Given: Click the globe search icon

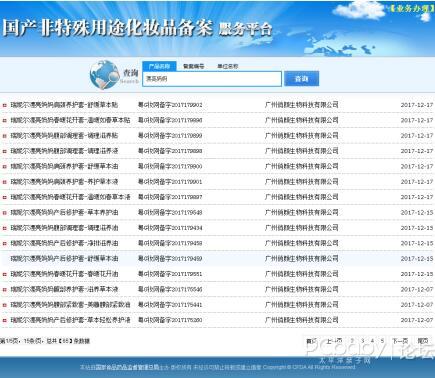Looking at the screenshot, I should pos(104,75).
